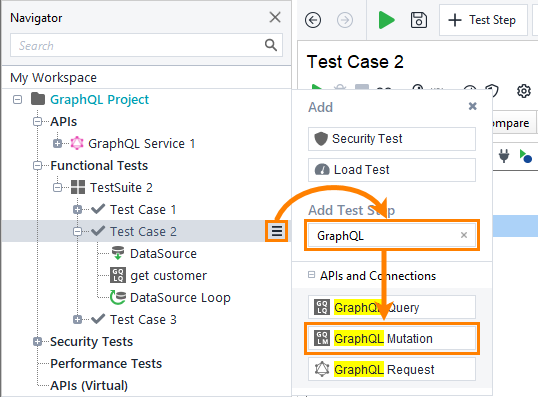Click the back navigation arrow icon
The image size is (538, 397).
[313, 20]
